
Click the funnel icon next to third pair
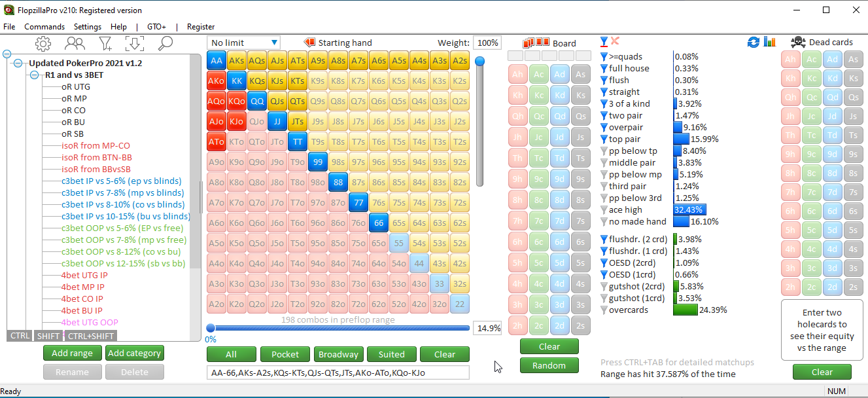604,186
